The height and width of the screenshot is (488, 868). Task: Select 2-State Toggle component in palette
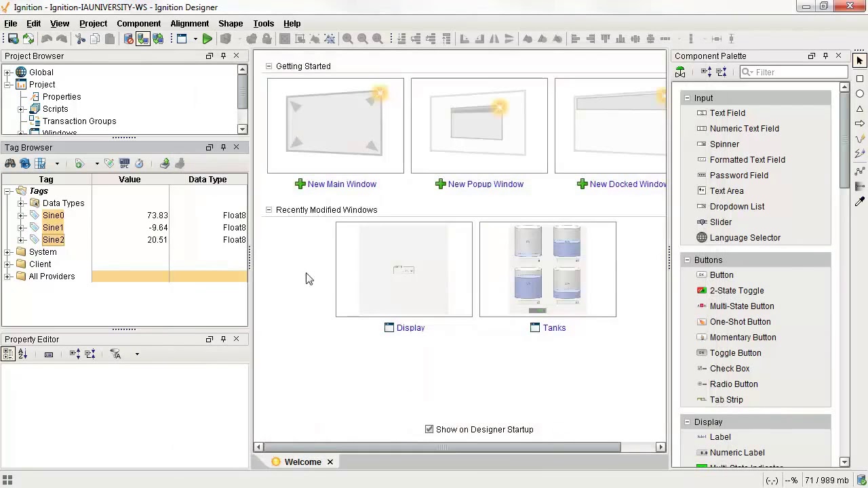pyautogui.click(x=736, y=290)
